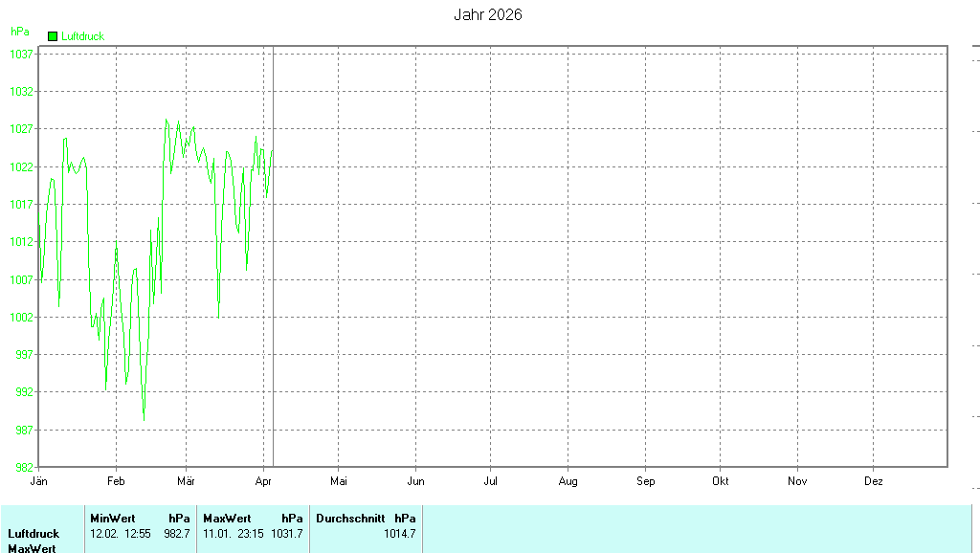Screen dimensions: 980x553
Task: Click the Dez month label
Action: [873, 481]
